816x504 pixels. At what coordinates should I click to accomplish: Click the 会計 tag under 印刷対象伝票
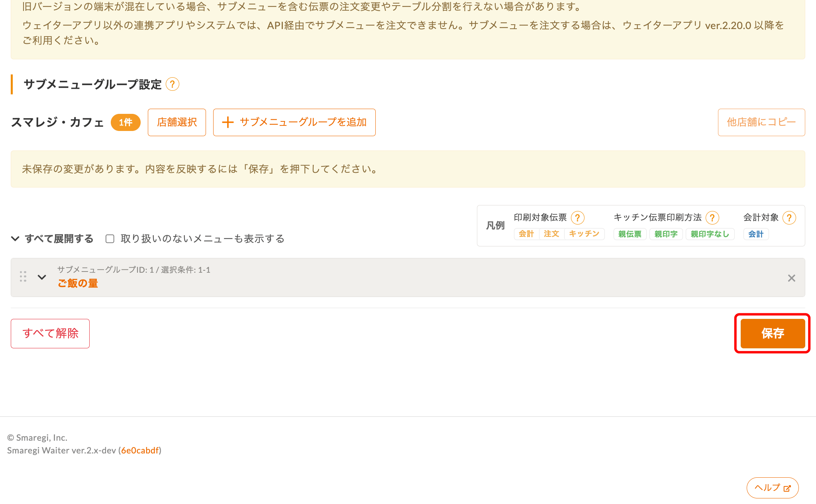tap(526, 234)
